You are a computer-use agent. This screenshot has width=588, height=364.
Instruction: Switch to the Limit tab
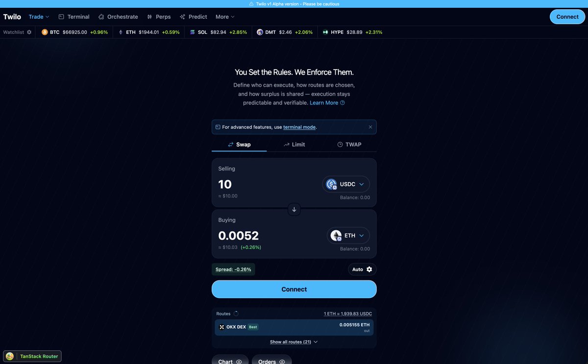click(x=294, y=145)
